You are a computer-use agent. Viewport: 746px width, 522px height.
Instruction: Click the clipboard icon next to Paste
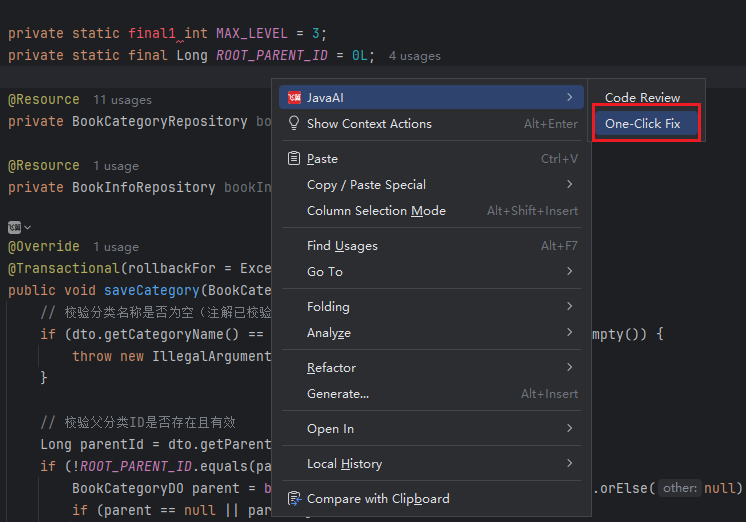[294, 158]
